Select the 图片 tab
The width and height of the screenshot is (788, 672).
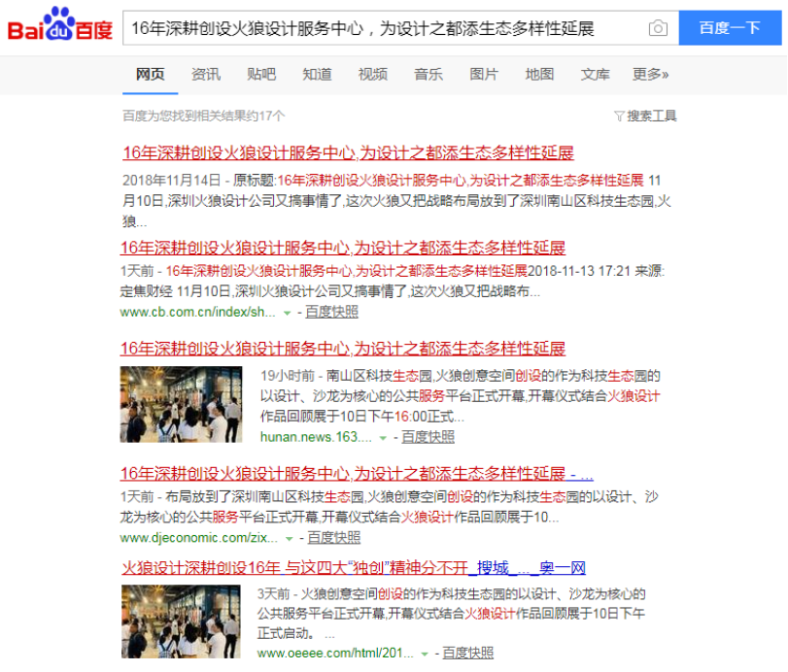pyautogui.click(x=484, y=75)
